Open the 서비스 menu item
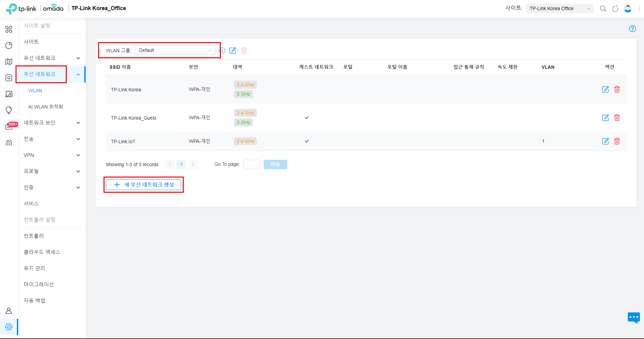The image size is (644, 339). 31,204
